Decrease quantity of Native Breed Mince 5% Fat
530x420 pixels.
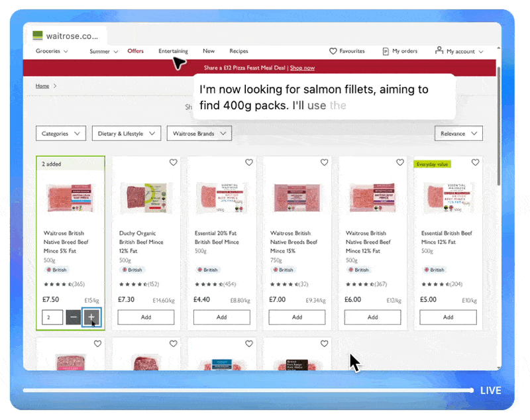pos(74,317)
